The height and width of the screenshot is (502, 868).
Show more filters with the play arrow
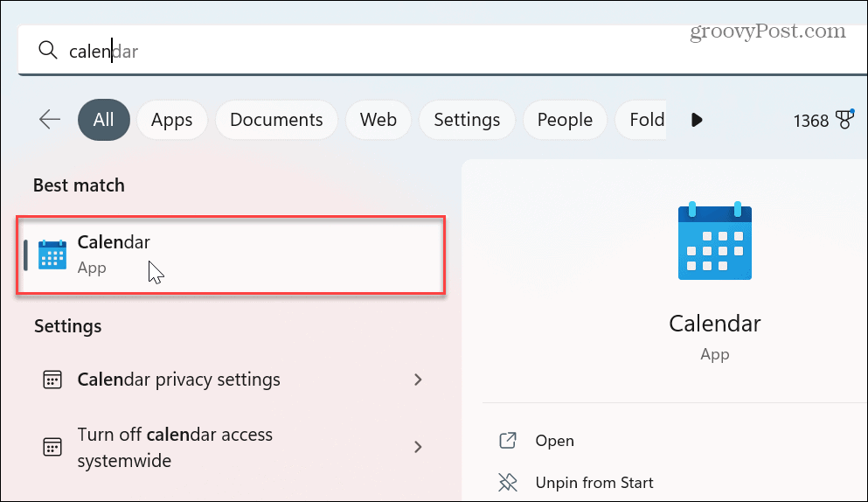point(697,120)
